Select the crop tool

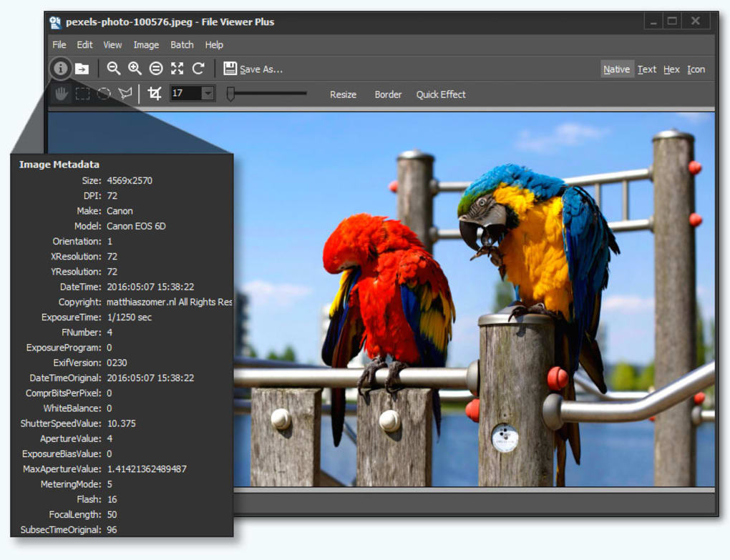154,94
